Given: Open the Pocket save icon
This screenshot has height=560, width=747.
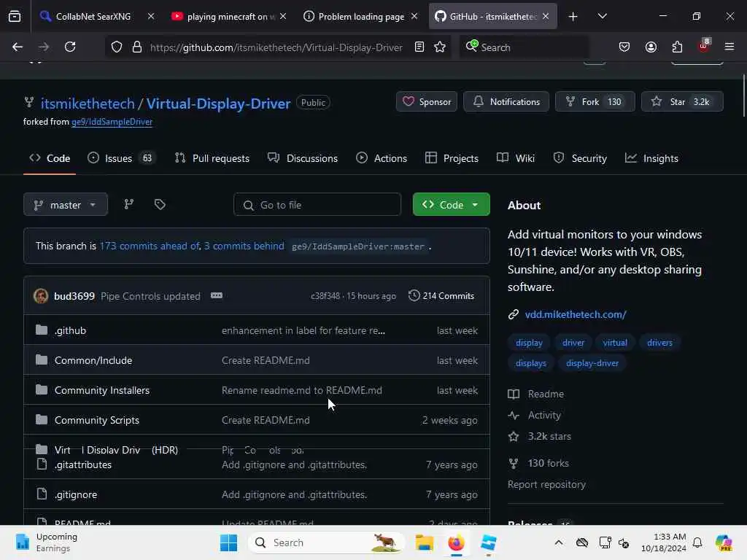Looking at the screenshot, I should (624, 47).
